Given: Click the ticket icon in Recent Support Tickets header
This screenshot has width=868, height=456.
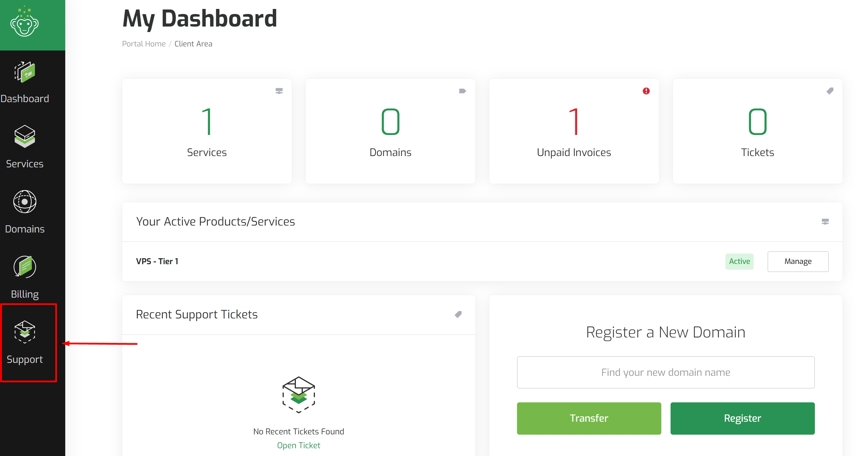Looking at the screenshot, I should 458,314.
